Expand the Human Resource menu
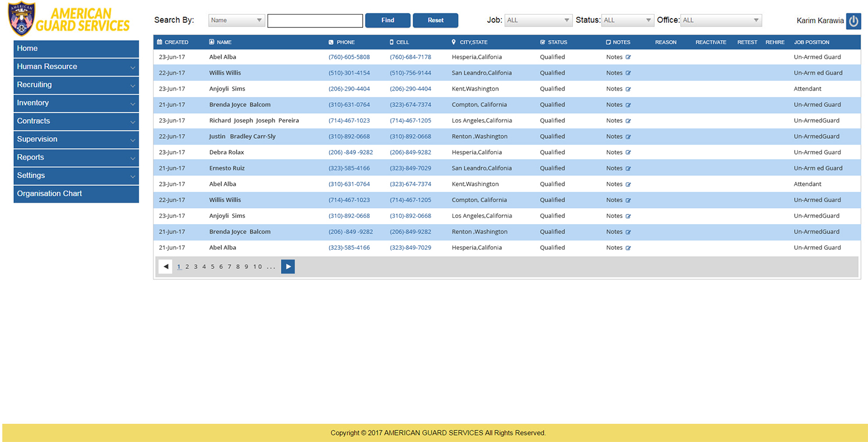The height and width of the screenshot is (442, 868). (76, 67)
